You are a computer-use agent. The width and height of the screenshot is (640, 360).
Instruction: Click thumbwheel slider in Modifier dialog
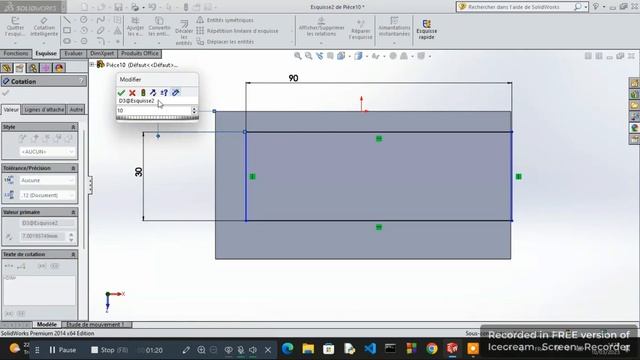click(x=157, y=118)
